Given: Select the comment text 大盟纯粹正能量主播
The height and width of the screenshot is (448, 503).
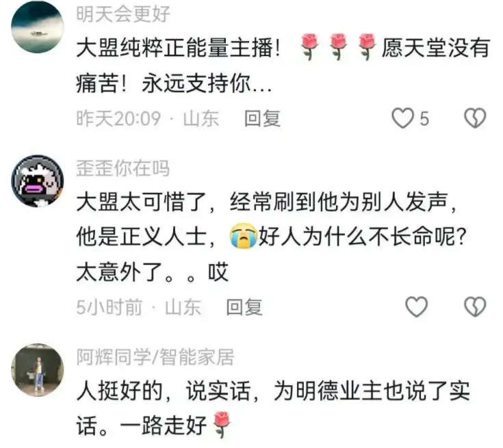Looking at the screenshot, I should click(x=179, y=48).
